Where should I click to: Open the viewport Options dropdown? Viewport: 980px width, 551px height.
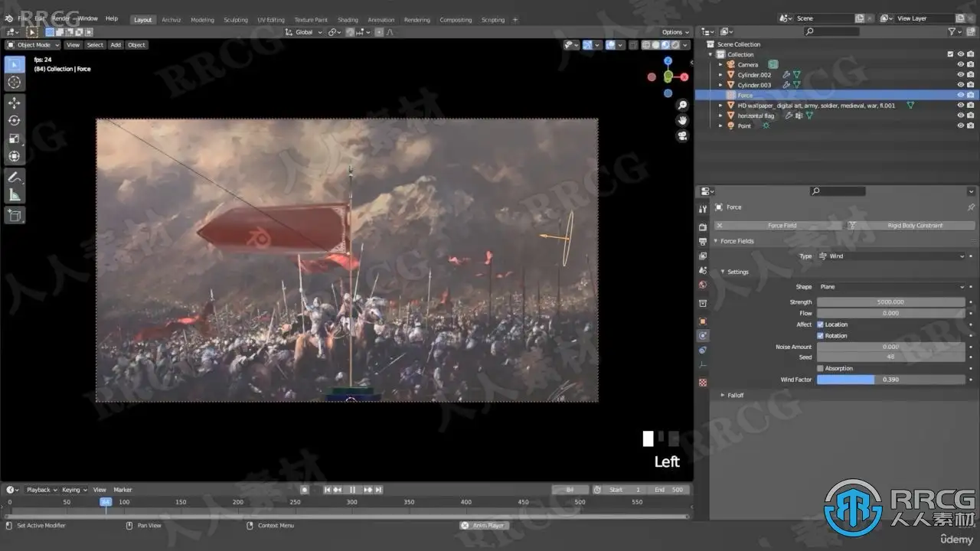[675, 32]
